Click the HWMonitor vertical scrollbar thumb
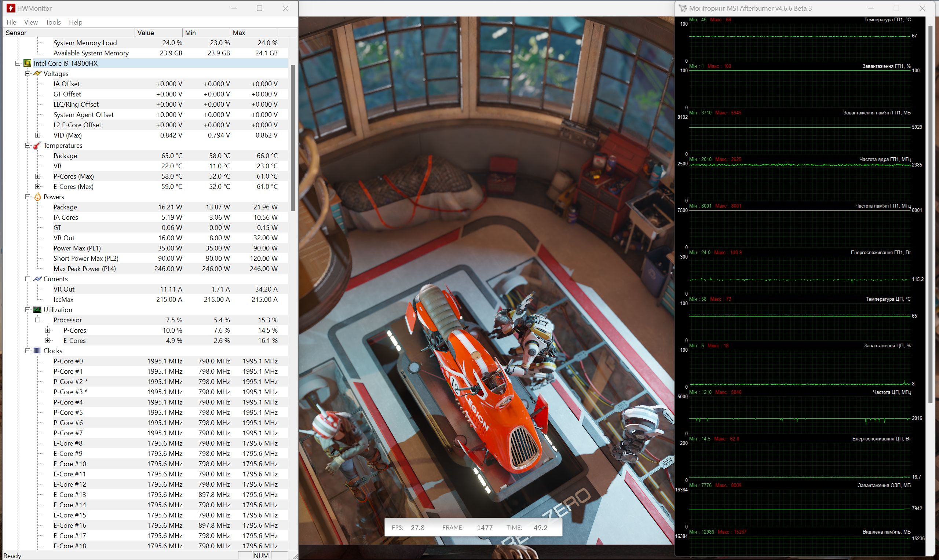This screenshot has height=560, width=939. [x=292, y=138]
